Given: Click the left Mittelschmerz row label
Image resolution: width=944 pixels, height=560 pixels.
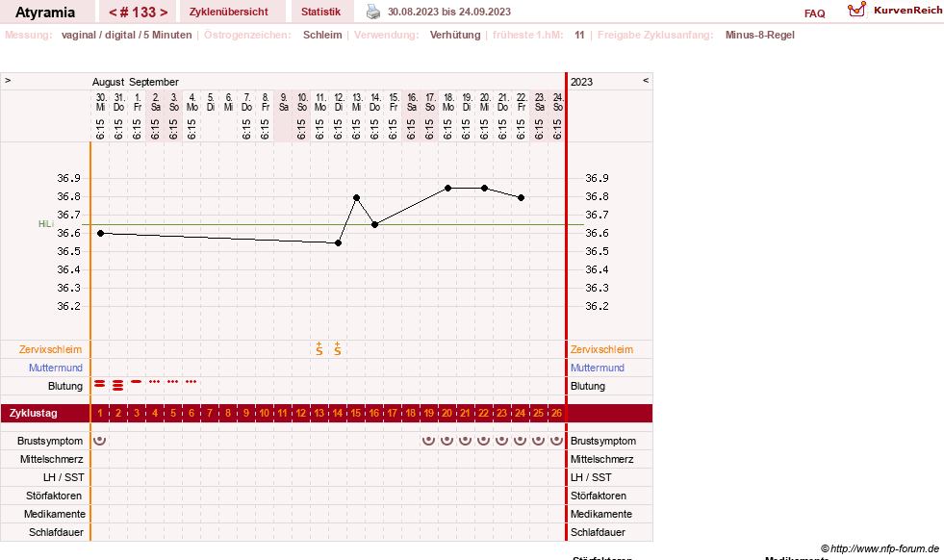Looking at the screenshot, I should [x=51, y=459].
